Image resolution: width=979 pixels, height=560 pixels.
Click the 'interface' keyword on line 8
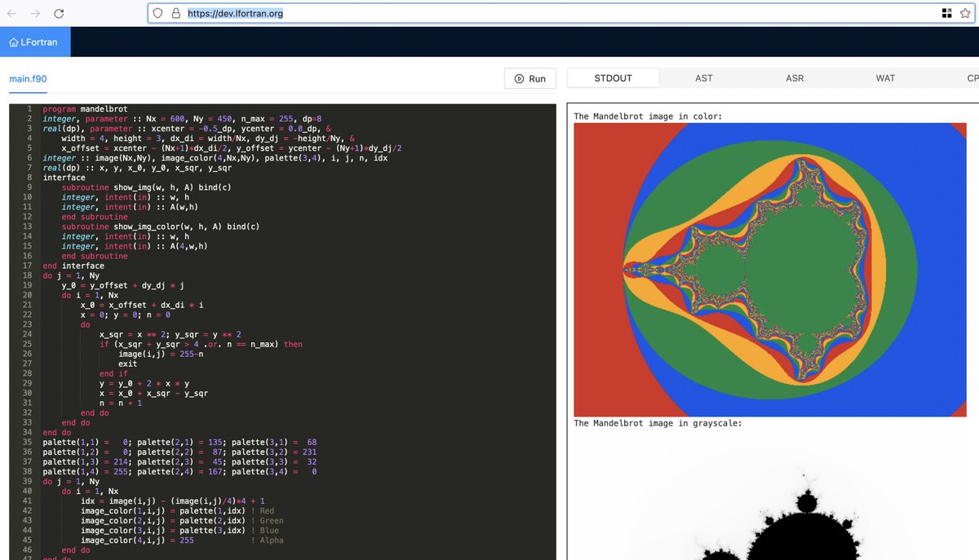64,177
